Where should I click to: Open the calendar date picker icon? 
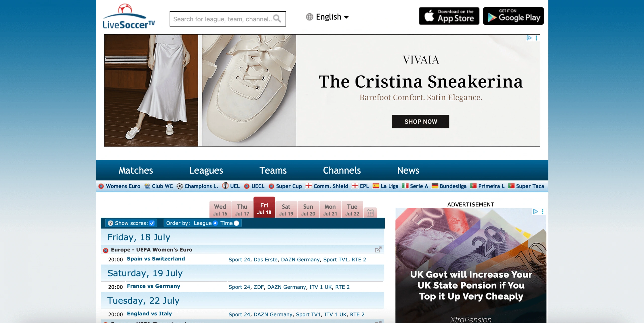(370, 213)
